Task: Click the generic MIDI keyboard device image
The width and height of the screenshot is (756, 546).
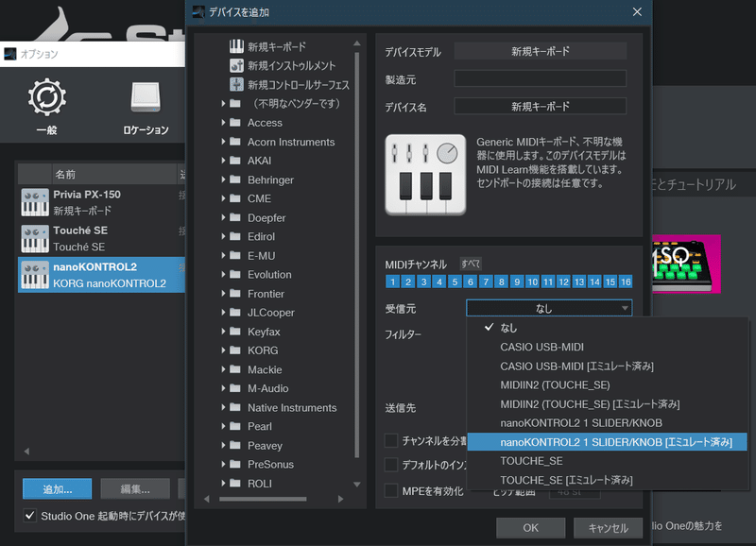Action: (x=425, y=175)
